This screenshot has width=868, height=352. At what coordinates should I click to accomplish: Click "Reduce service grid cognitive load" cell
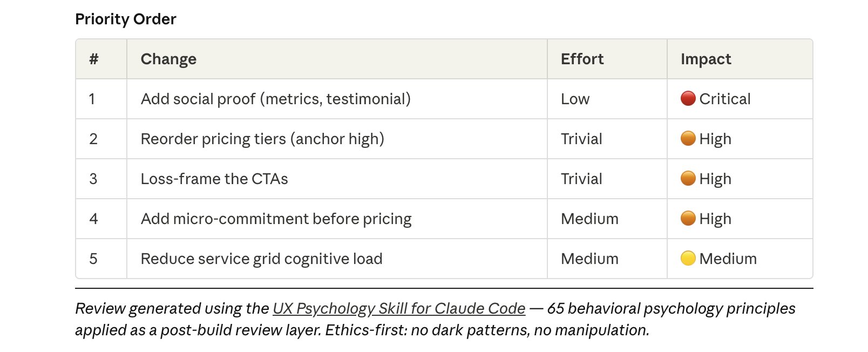tap(261, 259)
